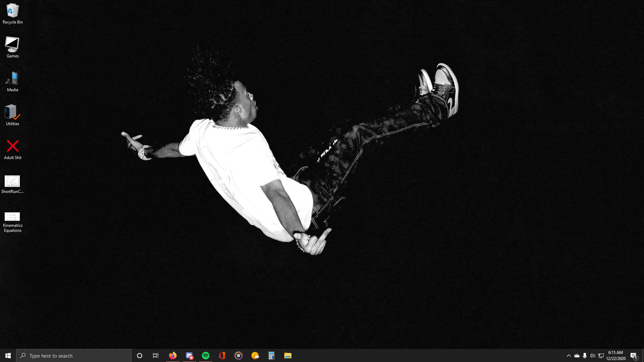Open the Action Center notifications
The image size is (644, 362).
coord(634,356)
